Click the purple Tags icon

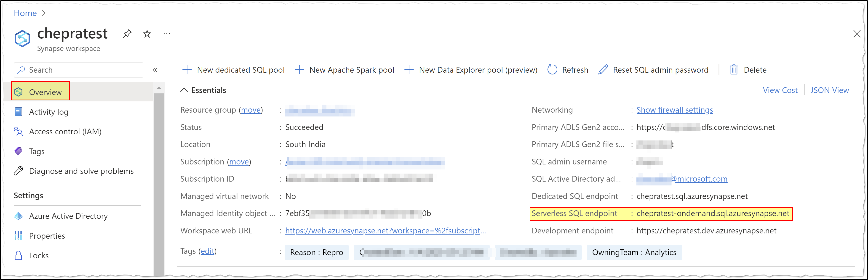point(19,151)
